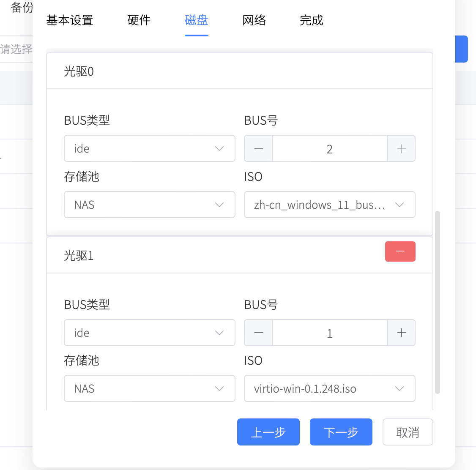Increase the BUS号 value for 光驱0

(x=401, y=148)
